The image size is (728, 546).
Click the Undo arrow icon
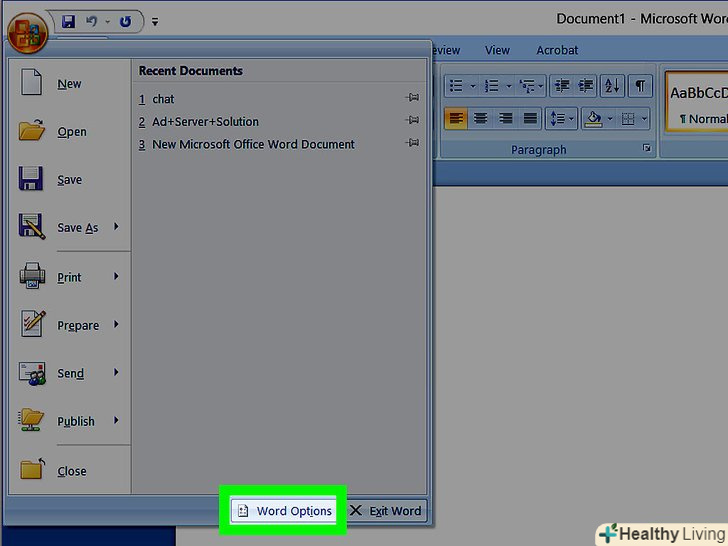tap(91, 21)
